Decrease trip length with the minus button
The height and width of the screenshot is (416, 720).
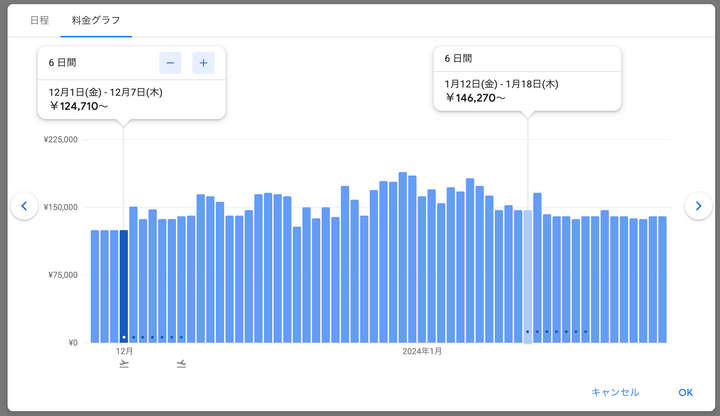tap(170, 63)
